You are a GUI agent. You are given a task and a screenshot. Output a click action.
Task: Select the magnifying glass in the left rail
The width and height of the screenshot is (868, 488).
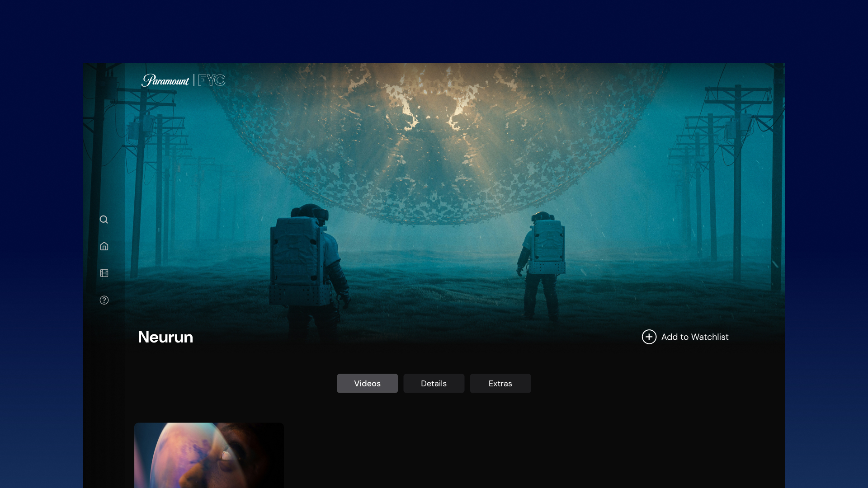(104, 219)
